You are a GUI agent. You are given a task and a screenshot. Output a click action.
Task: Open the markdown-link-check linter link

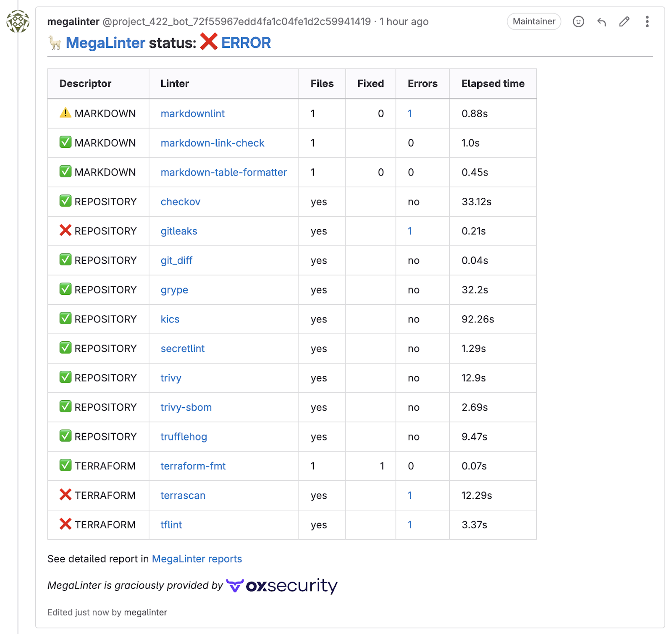coord(213,143)
